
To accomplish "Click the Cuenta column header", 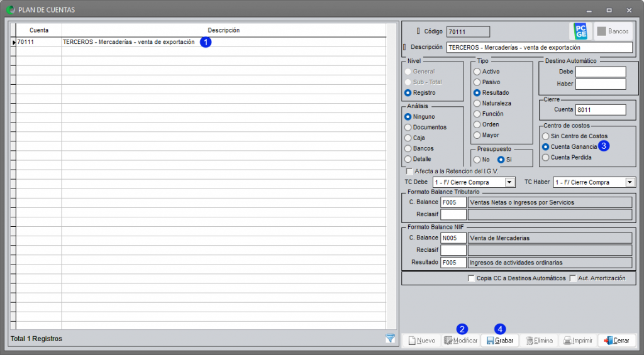I will click(38, 30).
